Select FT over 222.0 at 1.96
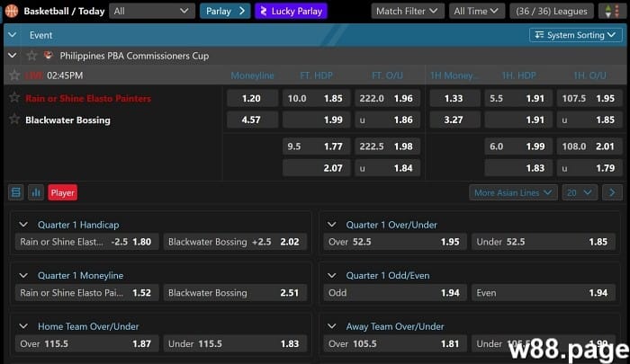The image size is (630, 364). coord(387,98)
